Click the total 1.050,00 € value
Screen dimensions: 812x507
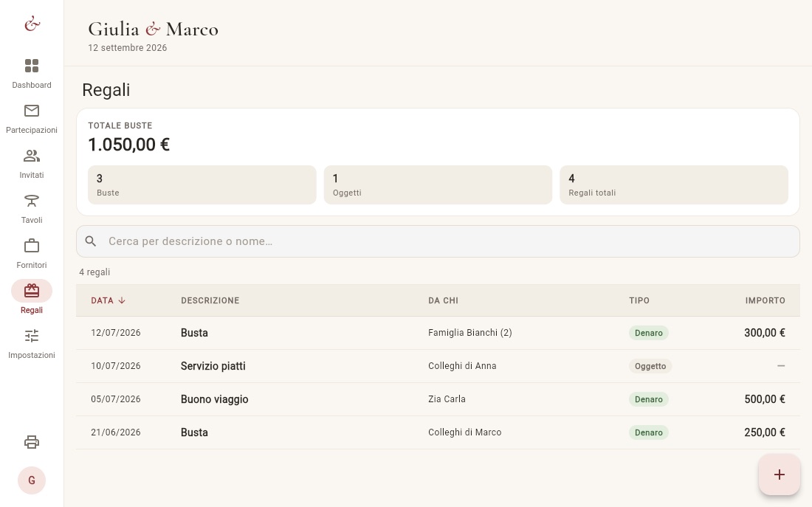click(x=129, y=145)
